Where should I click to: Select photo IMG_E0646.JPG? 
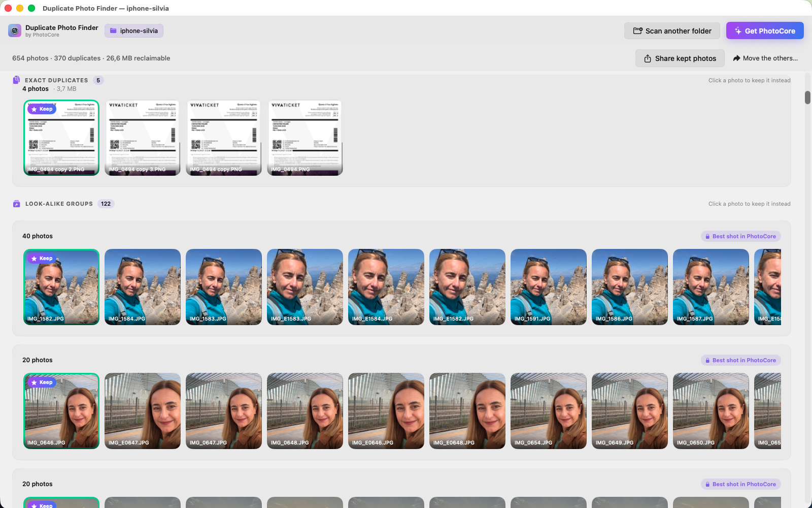386,411
